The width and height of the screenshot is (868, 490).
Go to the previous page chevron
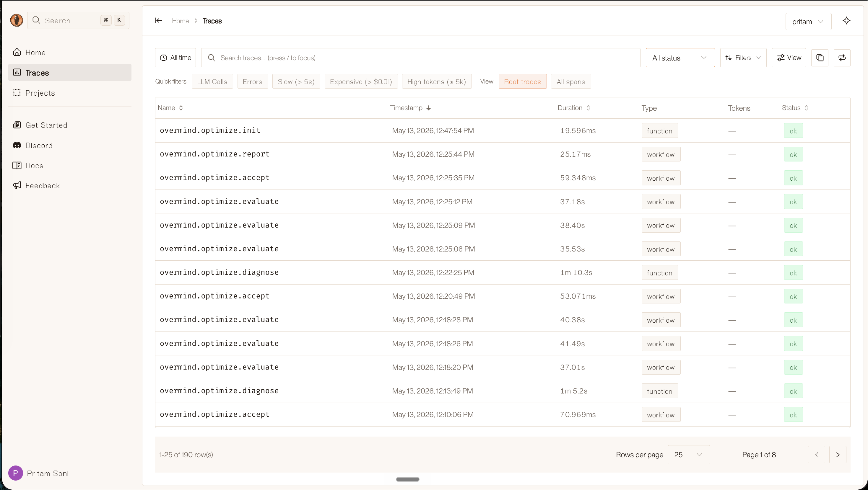pos(816,455)
